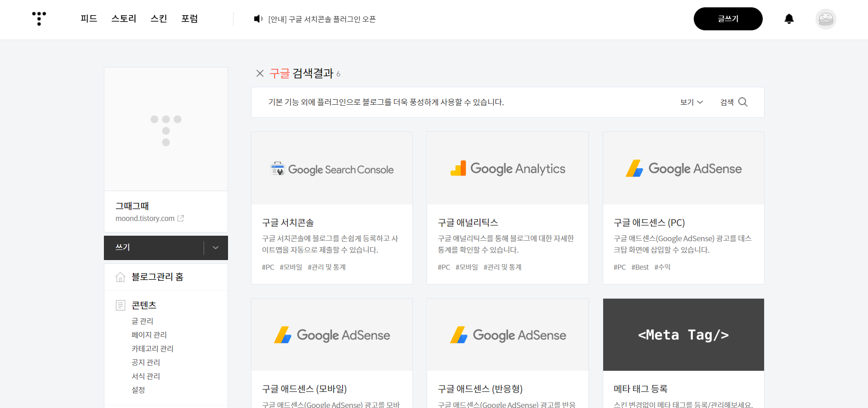
Task: Click the 콘텐츠 document icon
Action: click(120, 305)
